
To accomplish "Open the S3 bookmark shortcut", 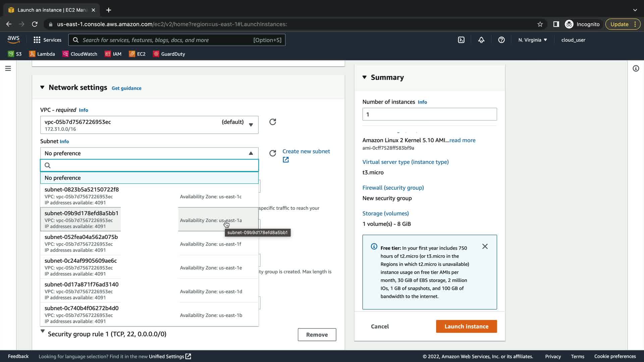I will point(15,54).
